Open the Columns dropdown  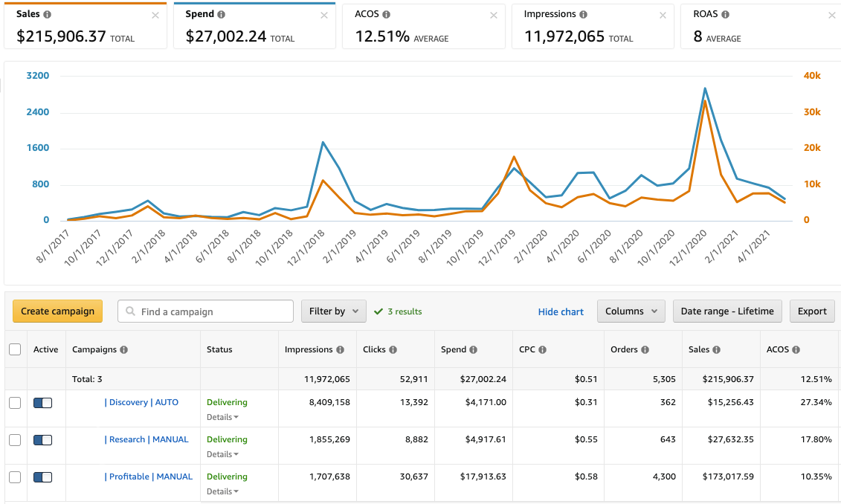click(631, 311)
